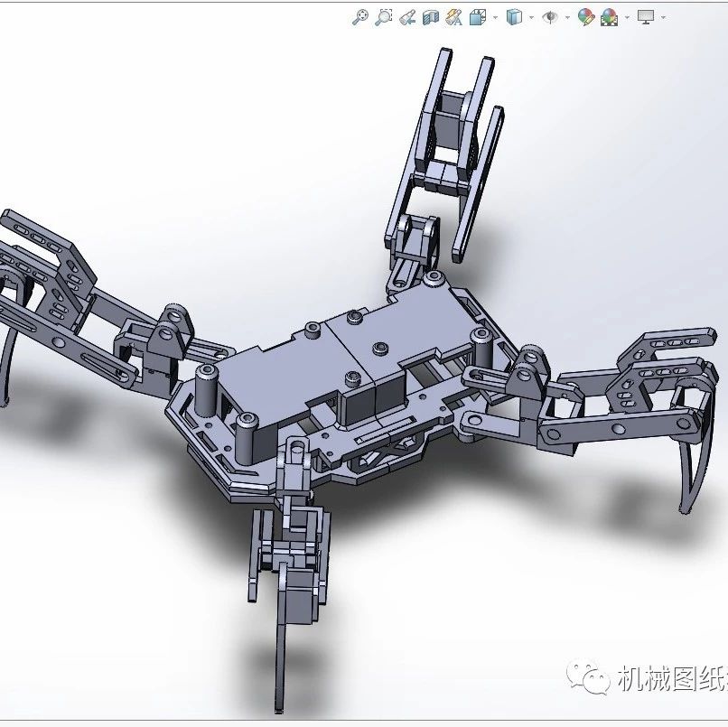Expand the View Settings dropdown arrow

coord(664,18)
